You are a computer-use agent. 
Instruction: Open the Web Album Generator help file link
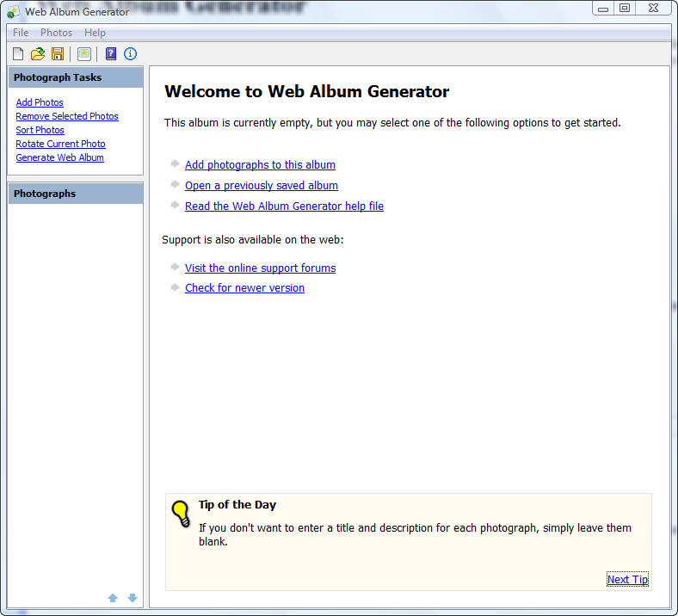point(284,206)
